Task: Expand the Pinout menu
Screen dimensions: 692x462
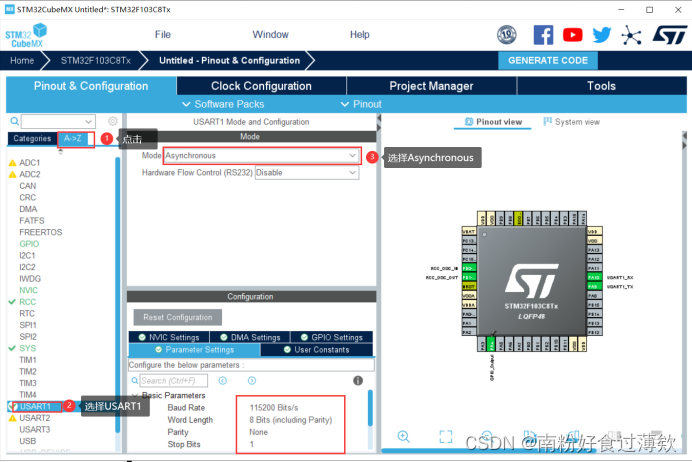Action: coord(361,104)
